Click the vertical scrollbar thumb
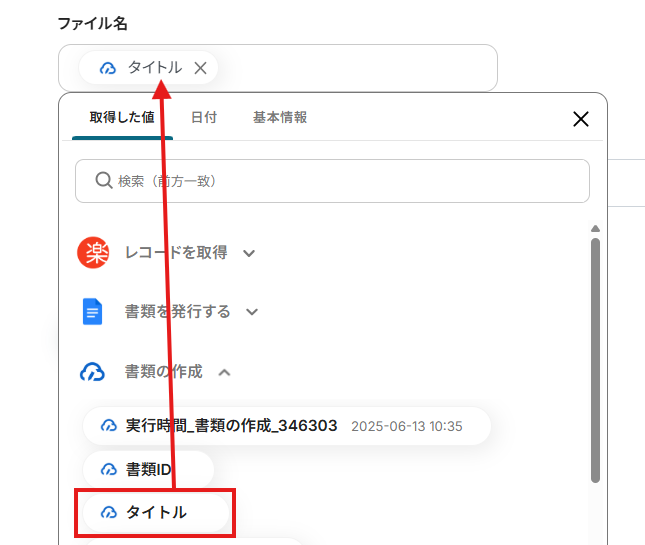 [595, 360]
